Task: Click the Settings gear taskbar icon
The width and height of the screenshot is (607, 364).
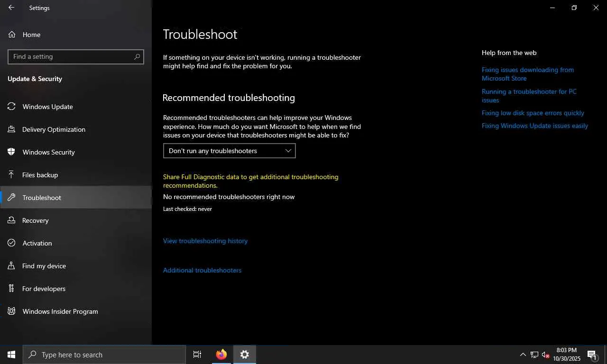Action: pyautogui.click(x=245, y=355)
